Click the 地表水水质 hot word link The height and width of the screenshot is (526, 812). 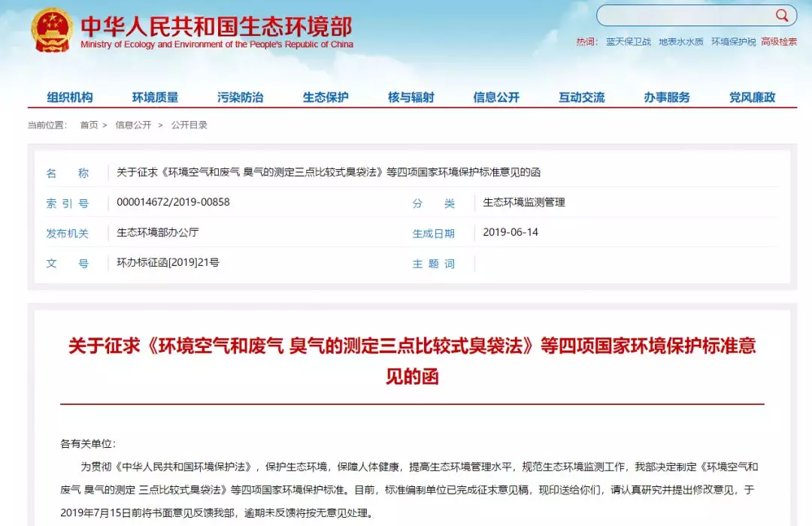click(x=681, y=42)
